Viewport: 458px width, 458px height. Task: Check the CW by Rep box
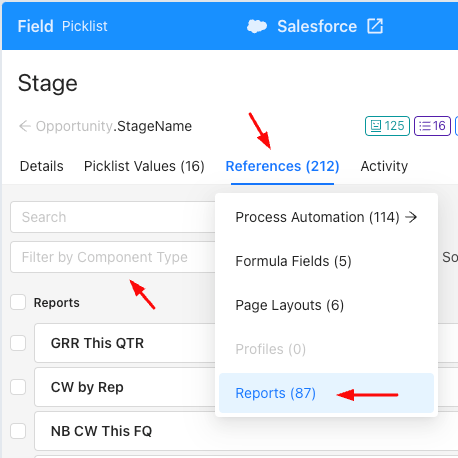18,387
